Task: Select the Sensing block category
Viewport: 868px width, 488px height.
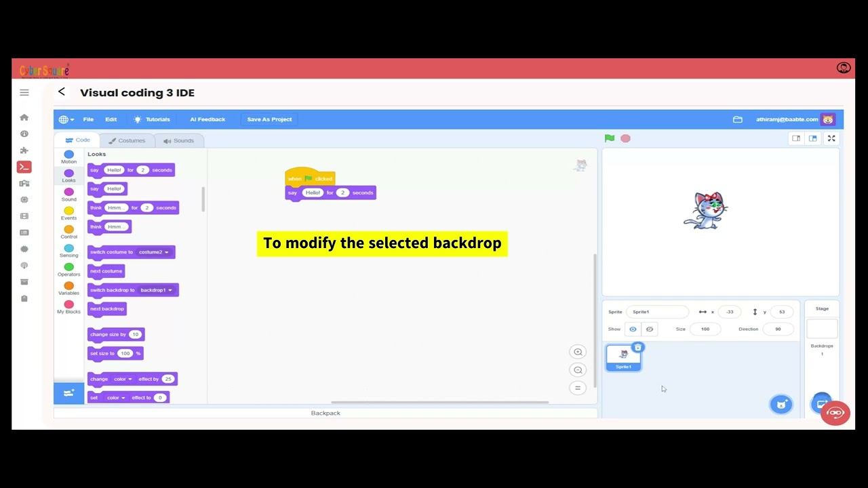Action: click(68, 251)
